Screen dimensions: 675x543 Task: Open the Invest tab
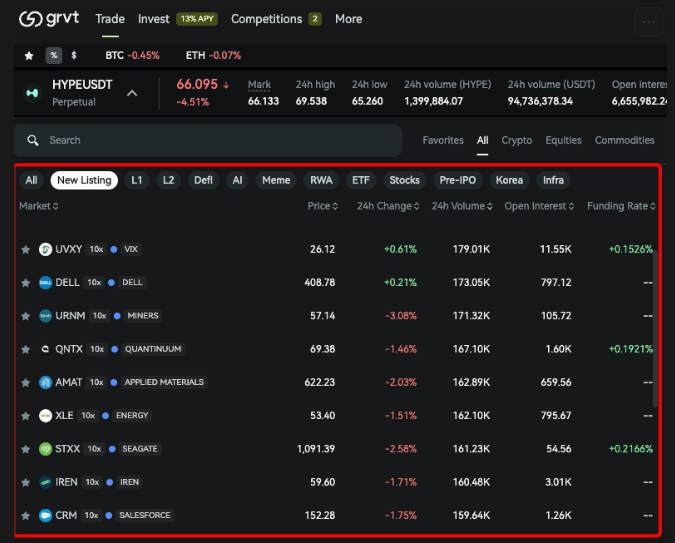pos(154,19)
